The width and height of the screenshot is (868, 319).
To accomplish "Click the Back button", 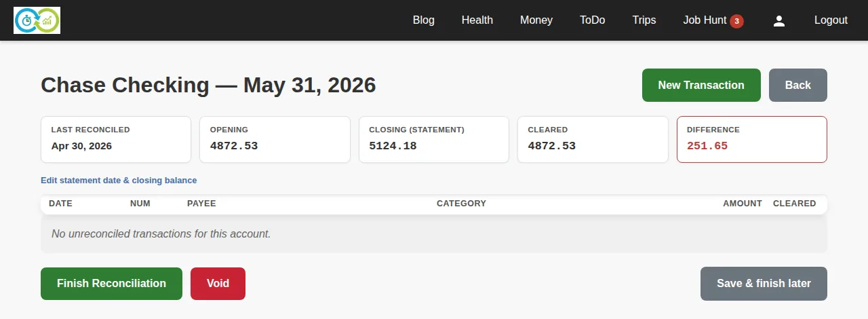I will click(798, 86).
